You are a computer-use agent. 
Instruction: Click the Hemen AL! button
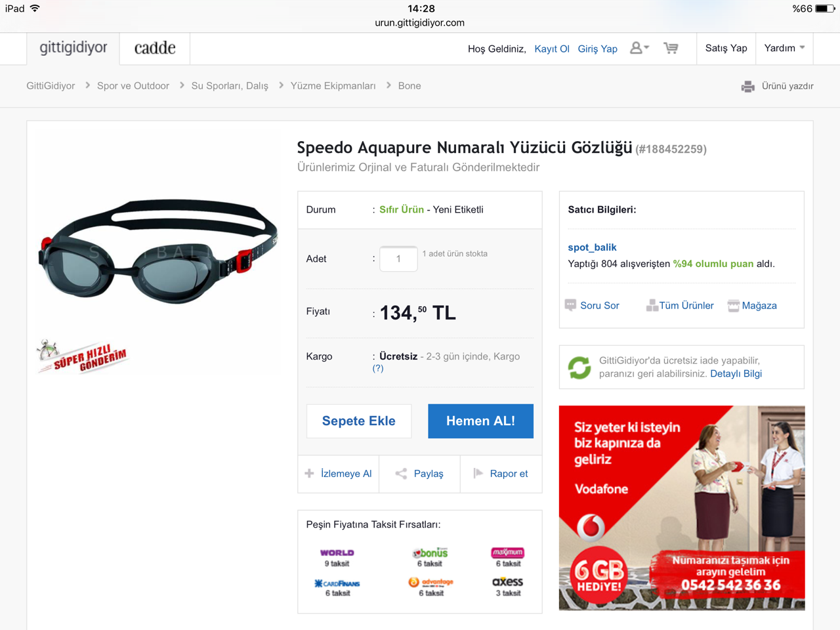tap(480, 421)
